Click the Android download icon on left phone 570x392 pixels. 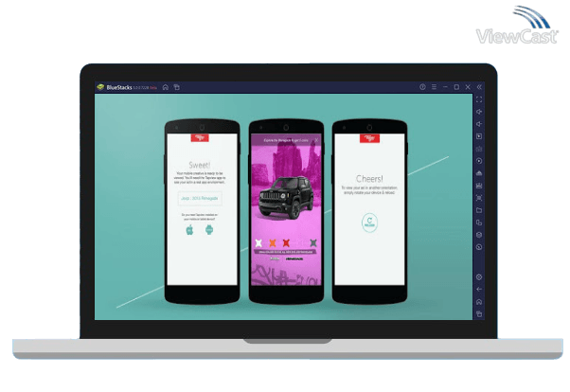tap(209, 230)
